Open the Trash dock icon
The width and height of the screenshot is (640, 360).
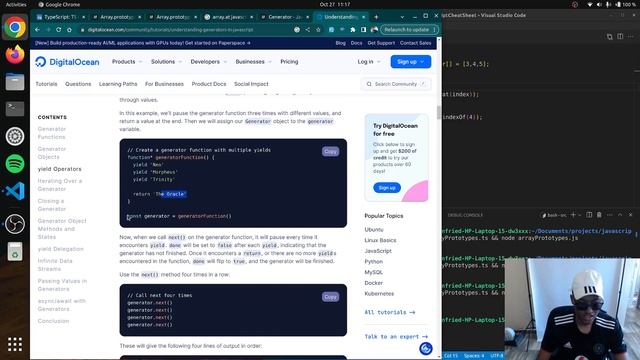[x=15, y=251]
